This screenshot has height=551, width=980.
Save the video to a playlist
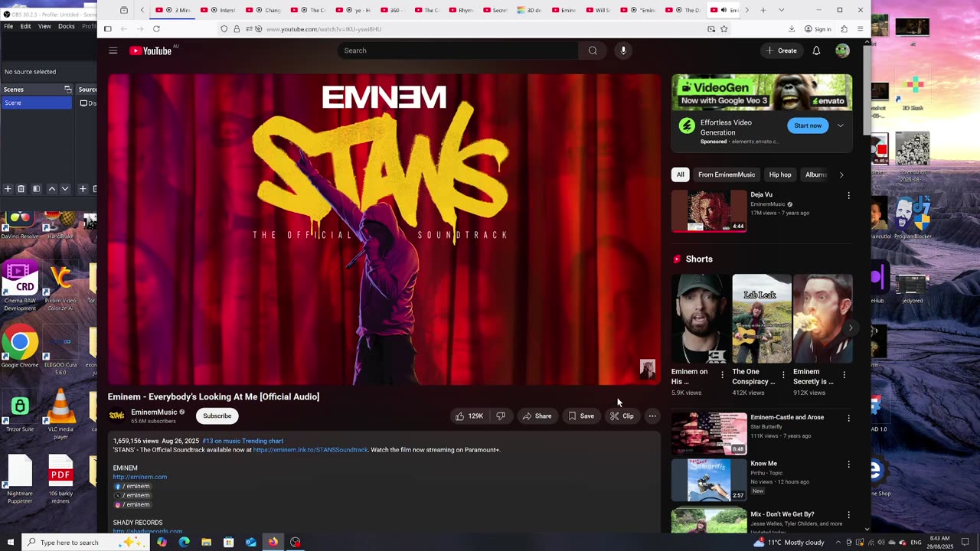tap(581, 416)
